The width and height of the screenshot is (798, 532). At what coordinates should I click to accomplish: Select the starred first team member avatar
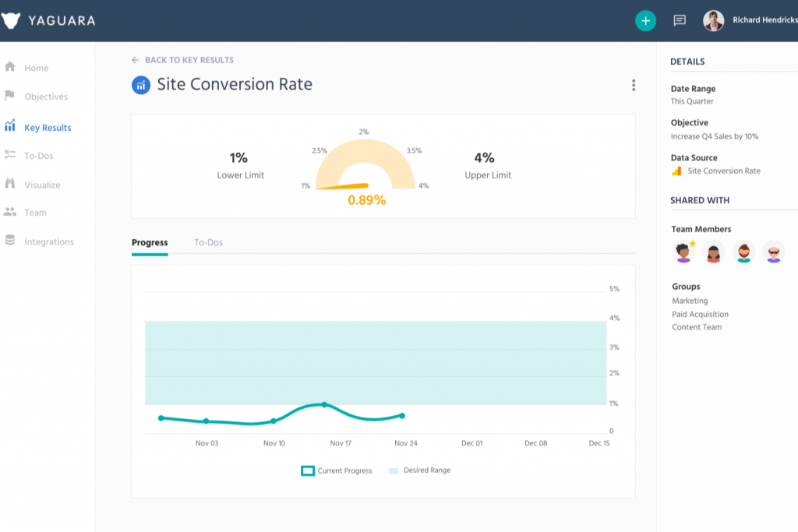pyautogui.click(x=683, y=252)
